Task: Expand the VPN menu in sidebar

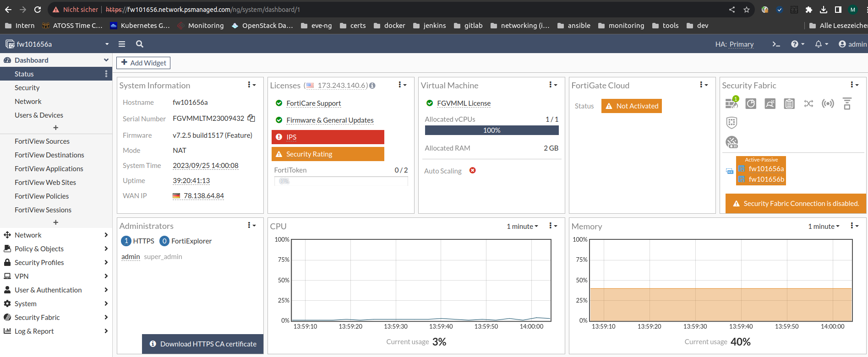Action: (56, 276)
